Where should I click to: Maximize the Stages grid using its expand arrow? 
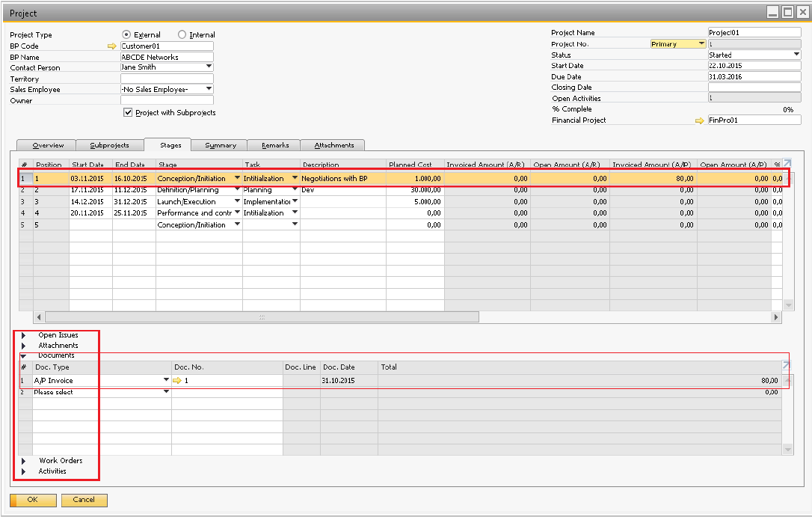pyautogui.click(x=787, y=164)
